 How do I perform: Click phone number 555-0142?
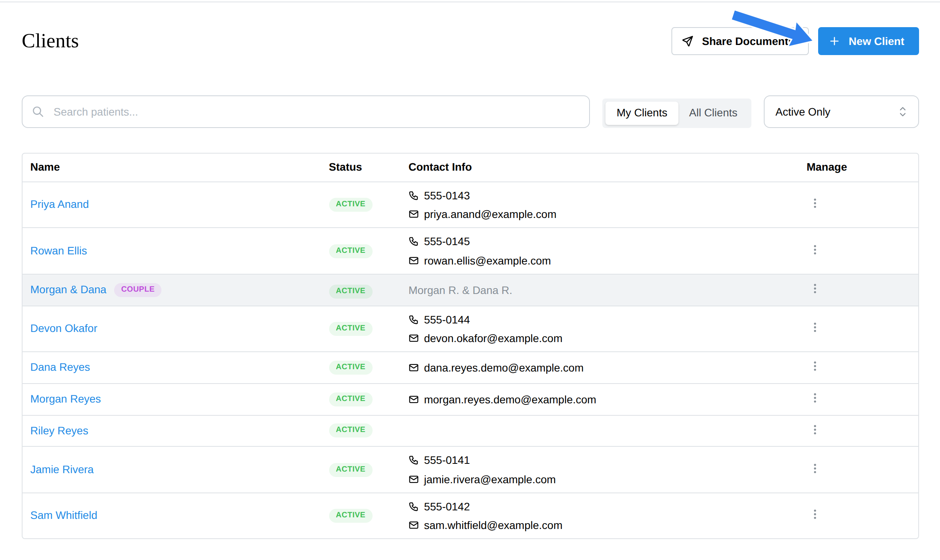point(447,506)
